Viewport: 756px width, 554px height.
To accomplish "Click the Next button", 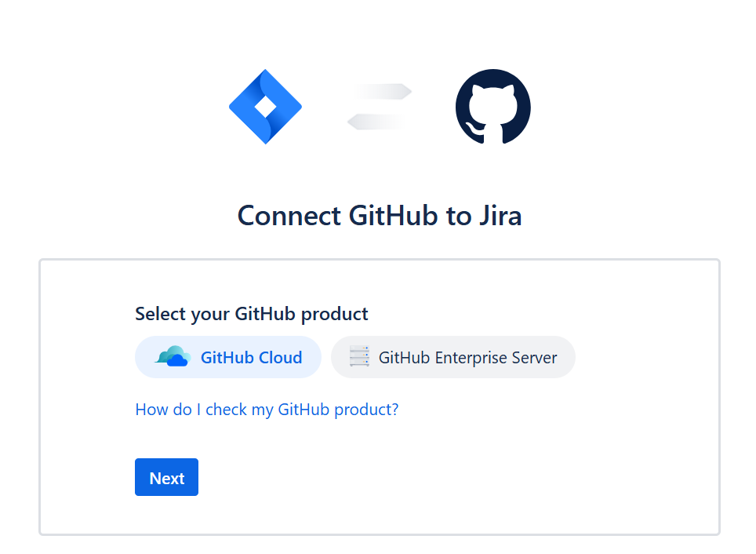I will point(166,477).
